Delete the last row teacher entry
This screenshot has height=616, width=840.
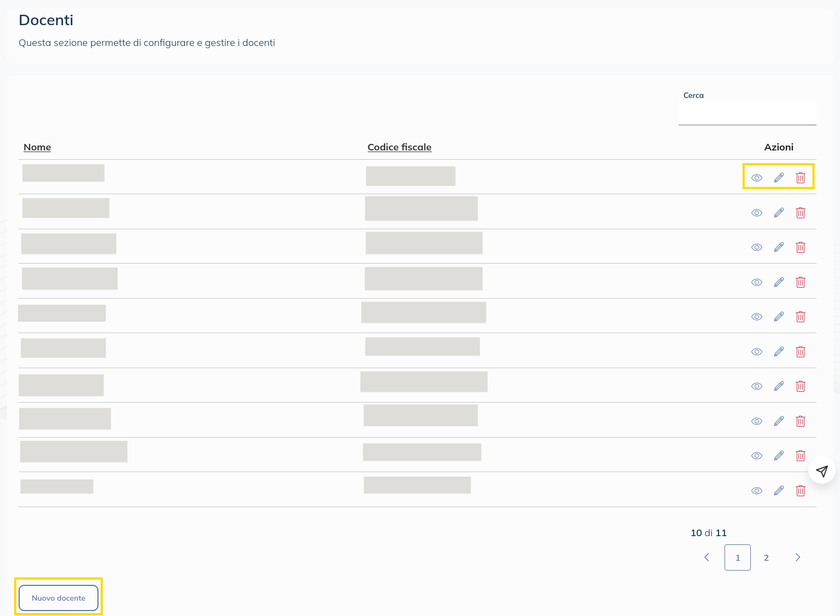pyautogui.click(x=801, y=491)
